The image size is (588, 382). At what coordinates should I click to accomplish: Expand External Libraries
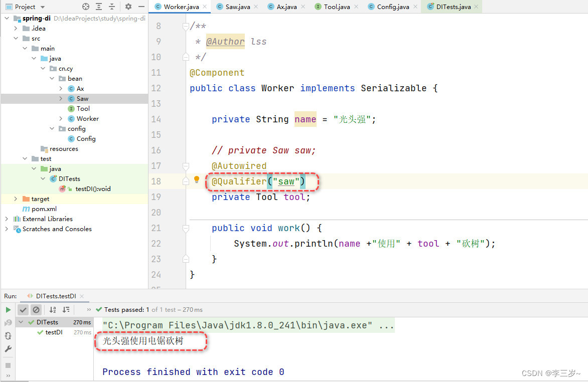(7, 219)
